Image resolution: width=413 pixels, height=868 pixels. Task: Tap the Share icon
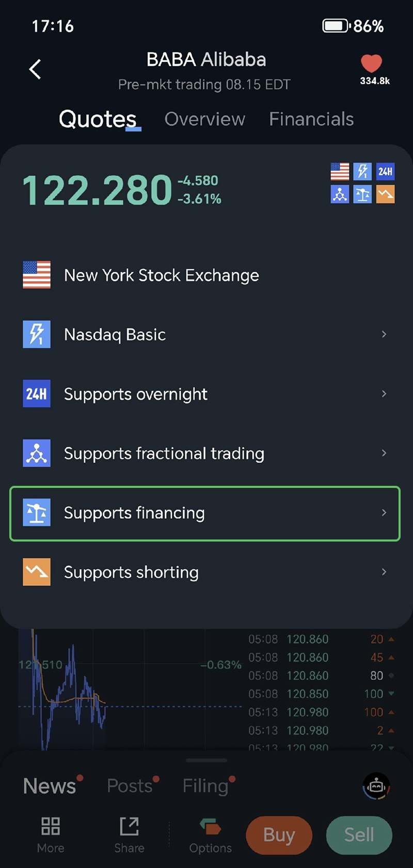[x=129, y=826]
